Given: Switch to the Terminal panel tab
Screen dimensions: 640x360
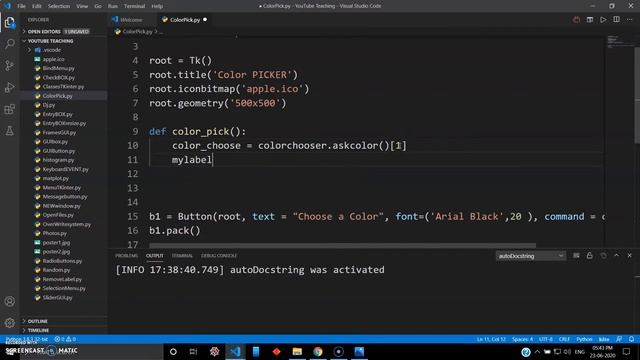Looking at the screenshot, I should pos(182,256).
